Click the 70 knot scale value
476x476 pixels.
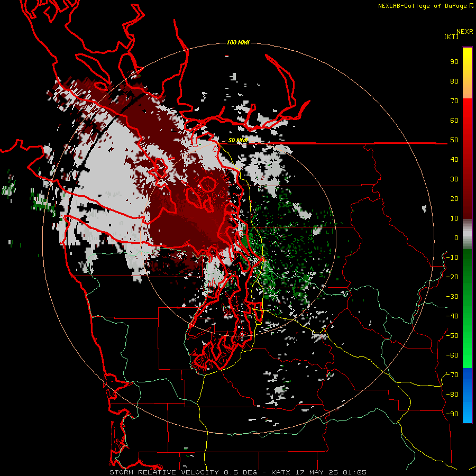[x=454, y=101]
